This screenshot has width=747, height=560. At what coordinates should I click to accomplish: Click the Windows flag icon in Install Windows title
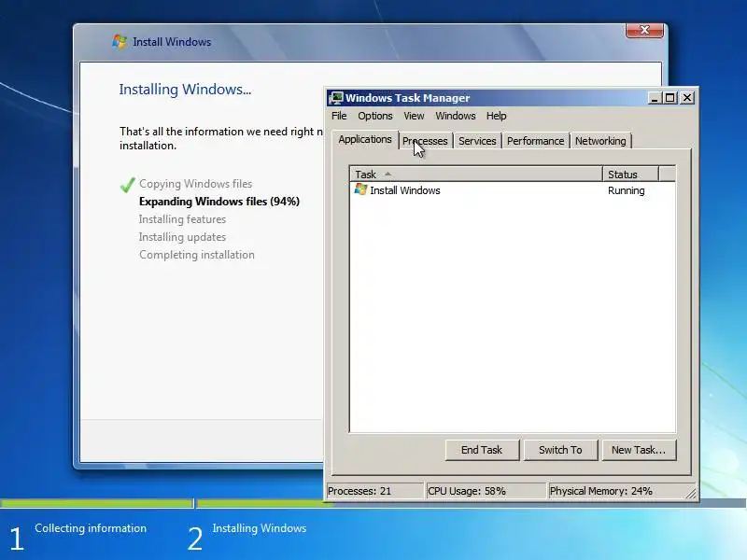(x=120, y=41)
